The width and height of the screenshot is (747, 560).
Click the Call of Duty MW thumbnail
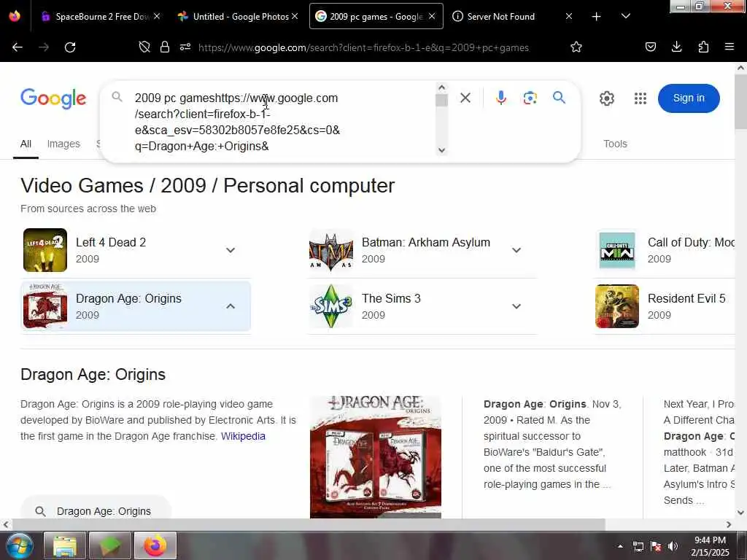coord(617,251)
